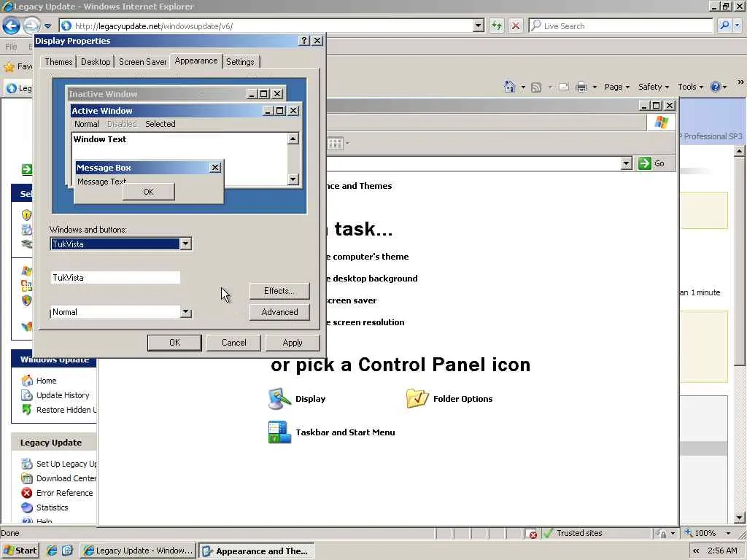This screenshot has width=747, height=560.
Task: Expand the Control Panel address dropdown
Action: 627,163
